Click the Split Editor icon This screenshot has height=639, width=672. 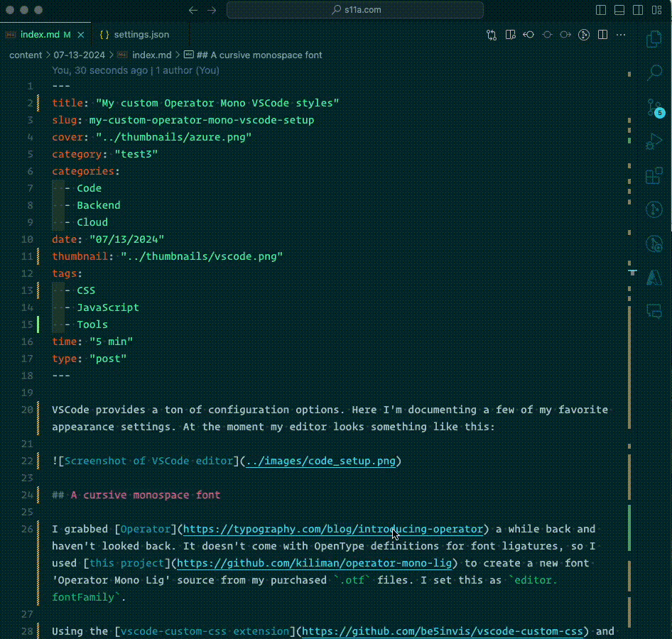(602, 34)
